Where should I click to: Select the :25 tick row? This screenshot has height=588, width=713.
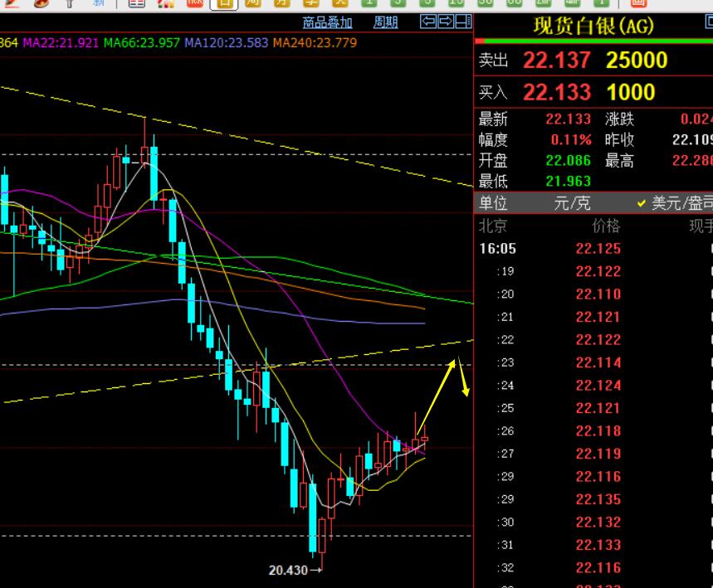tap(593, 408)
